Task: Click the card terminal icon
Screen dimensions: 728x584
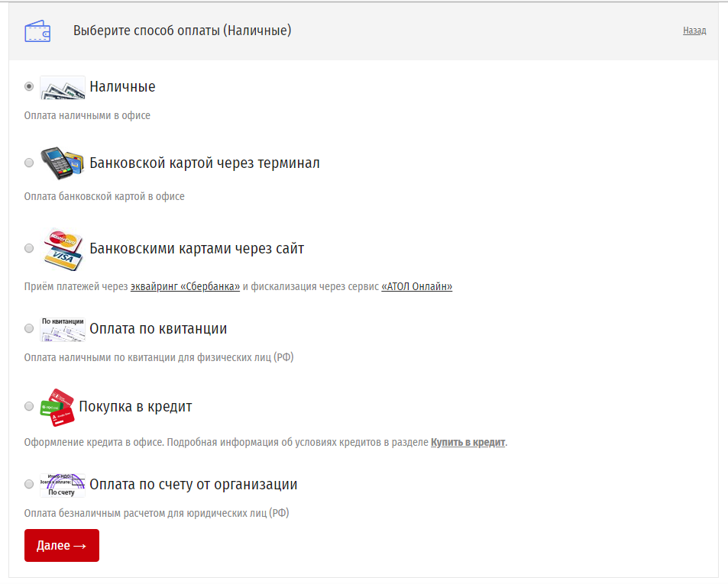Action: [62, 163]
